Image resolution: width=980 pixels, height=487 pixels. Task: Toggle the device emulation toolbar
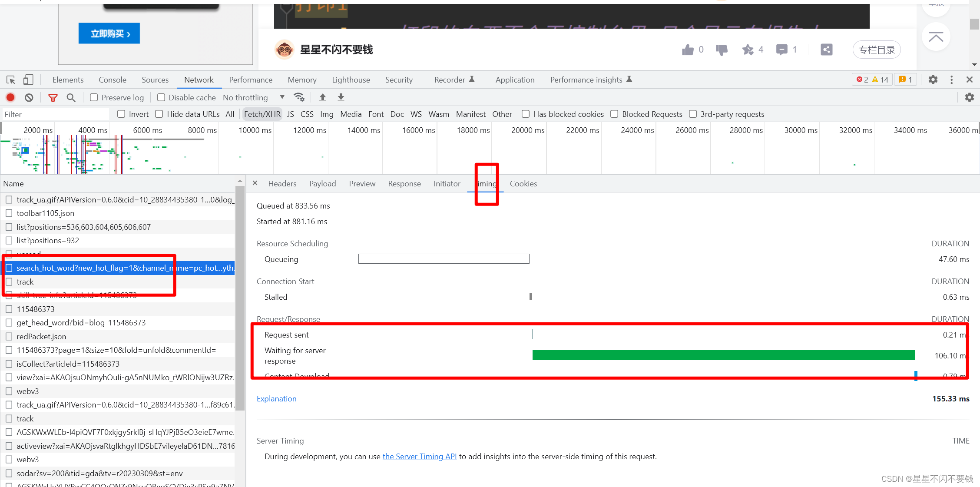pyautogui.click(x=28, y=80)
